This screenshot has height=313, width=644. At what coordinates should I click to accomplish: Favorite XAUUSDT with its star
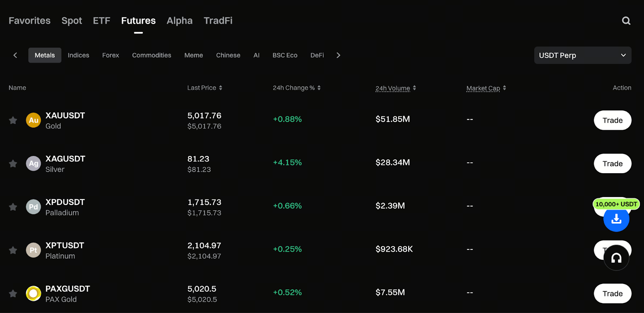click(13, 120)
